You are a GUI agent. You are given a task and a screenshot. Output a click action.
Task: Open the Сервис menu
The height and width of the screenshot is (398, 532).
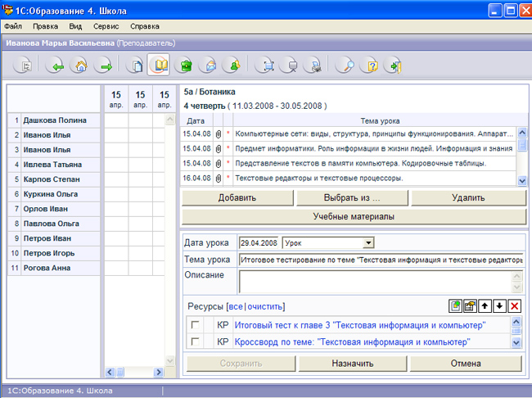point(106,26)
